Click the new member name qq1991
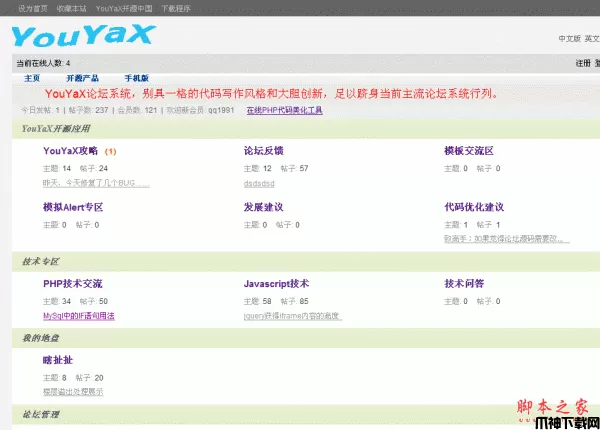Screen dimensions: 600x430 click(221, 110)
